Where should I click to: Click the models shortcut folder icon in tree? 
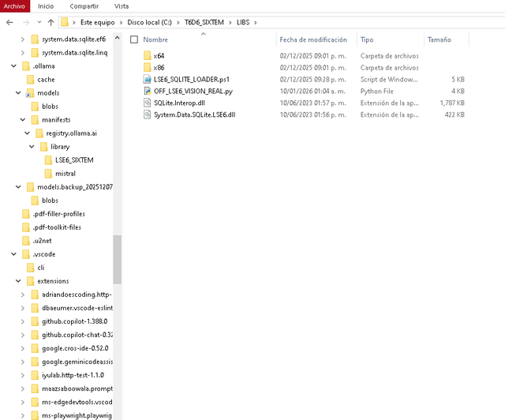tap(30, 93)
